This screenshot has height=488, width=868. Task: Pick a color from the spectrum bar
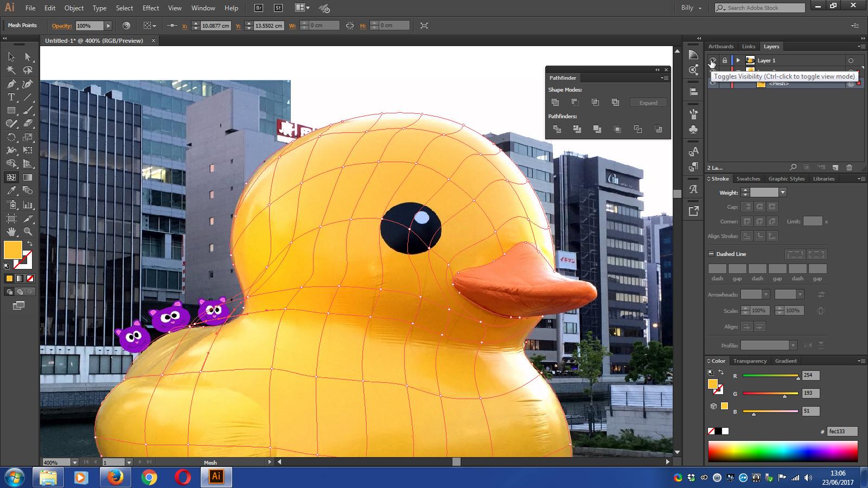tap(783, 451)
